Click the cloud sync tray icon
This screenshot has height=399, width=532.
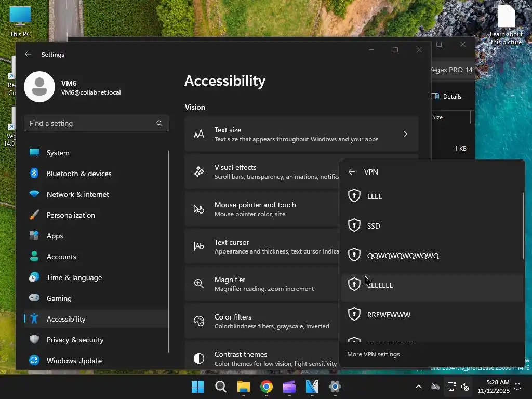pyautogui.click(x=435, y=387)
